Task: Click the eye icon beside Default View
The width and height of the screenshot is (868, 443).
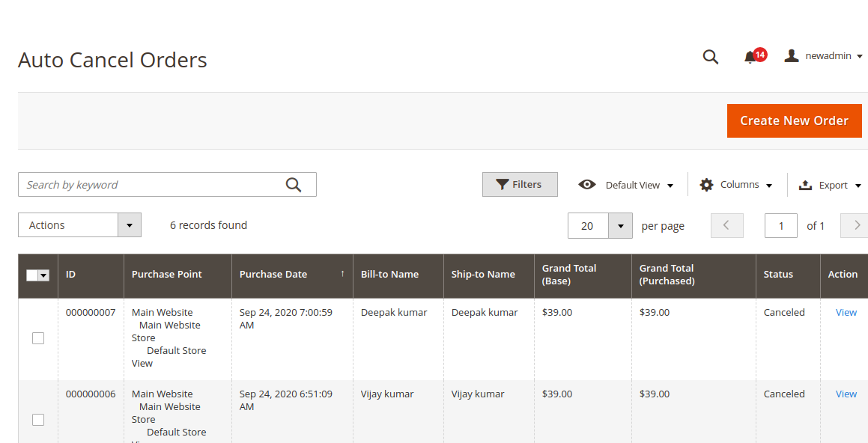Action: (x=587, y=184)
